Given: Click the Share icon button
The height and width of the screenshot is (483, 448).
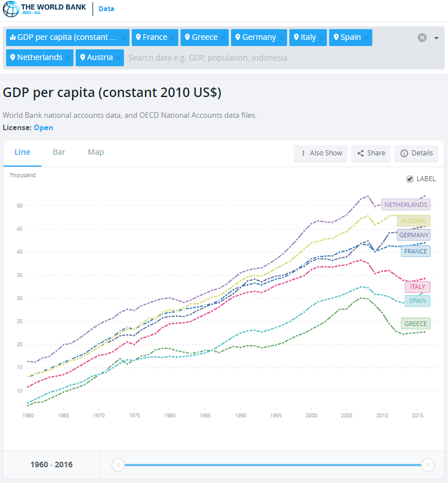Looking at the screenshot, I should [x=371, y=153].
